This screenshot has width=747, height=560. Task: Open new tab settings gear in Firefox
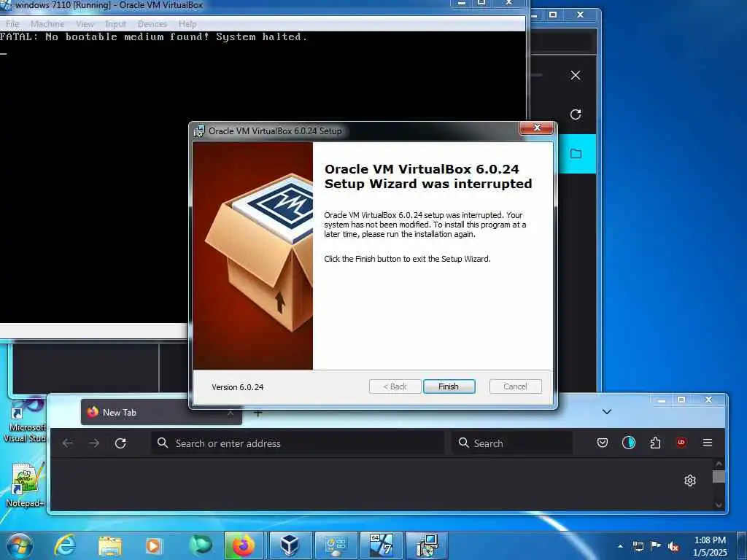tap(690, 481)
